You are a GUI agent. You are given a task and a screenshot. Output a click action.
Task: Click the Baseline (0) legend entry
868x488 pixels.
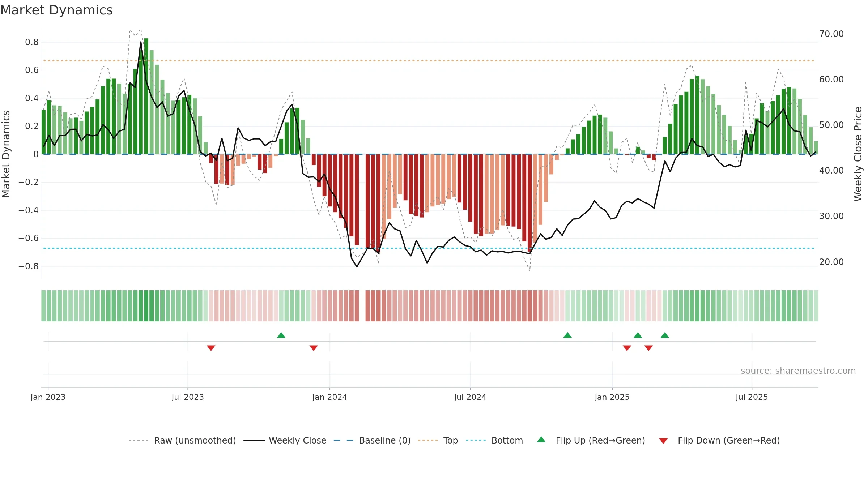click(372, 440)
